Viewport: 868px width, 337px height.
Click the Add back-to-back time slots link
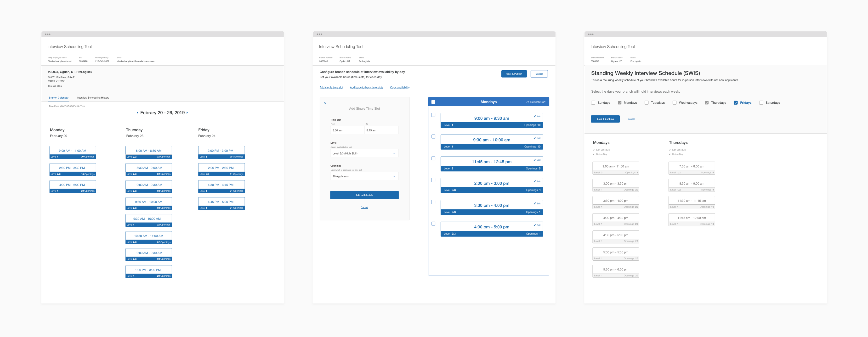(x=366, y=88)
